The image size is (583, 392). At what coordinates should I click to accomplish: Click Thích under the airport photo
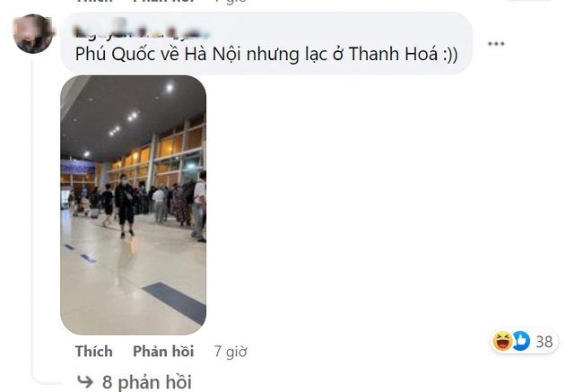[93, 352]
